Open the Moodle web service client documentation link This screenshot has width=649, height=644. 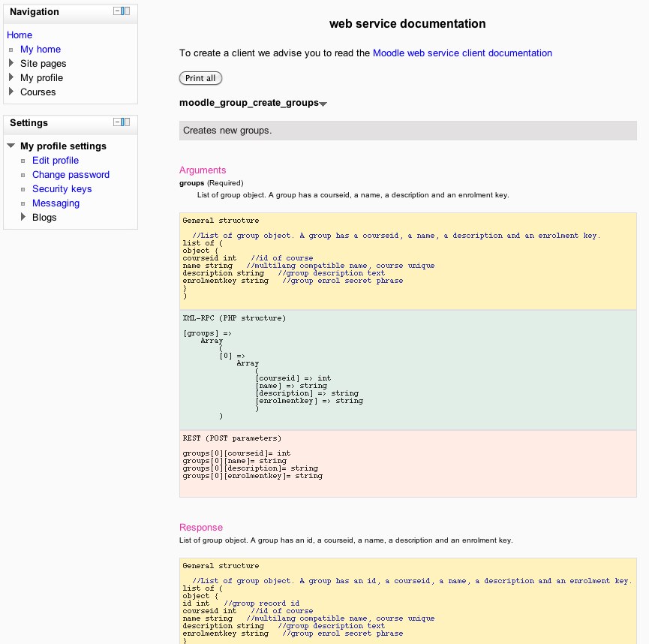coord(462,53)
